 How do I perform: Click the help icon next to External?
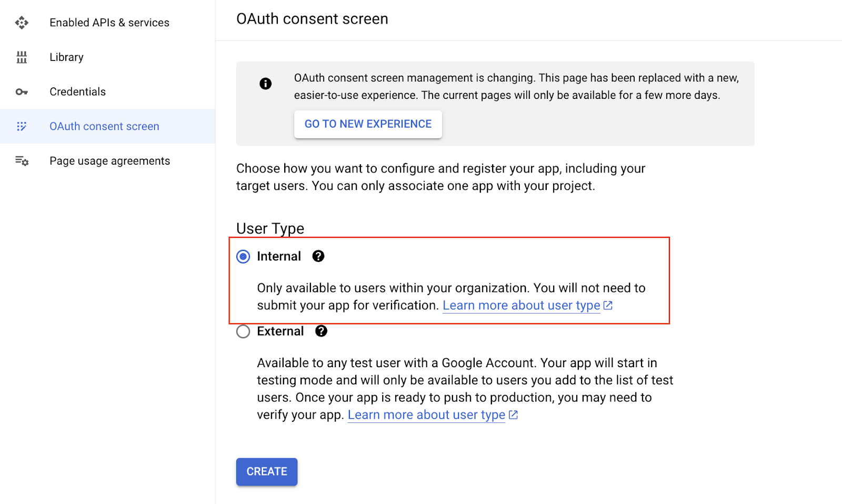coord(321,331)
